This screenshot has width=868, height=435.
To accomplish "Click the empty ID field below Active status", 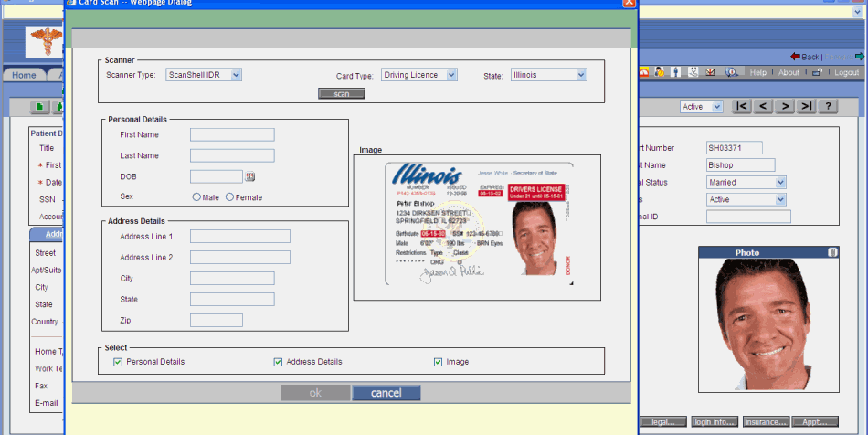I will click(748, 217).
